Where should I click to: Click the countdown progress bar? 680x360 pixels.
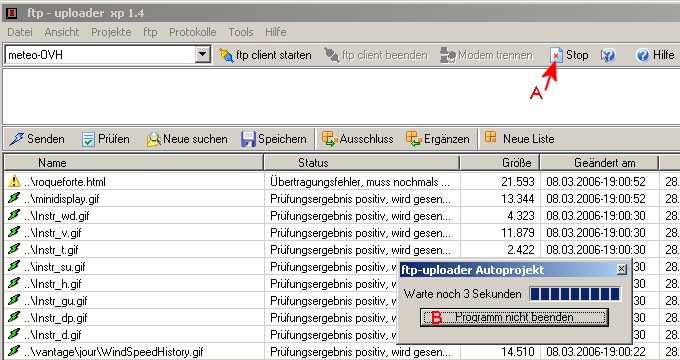pyautogui.click(x=575, y=294)
